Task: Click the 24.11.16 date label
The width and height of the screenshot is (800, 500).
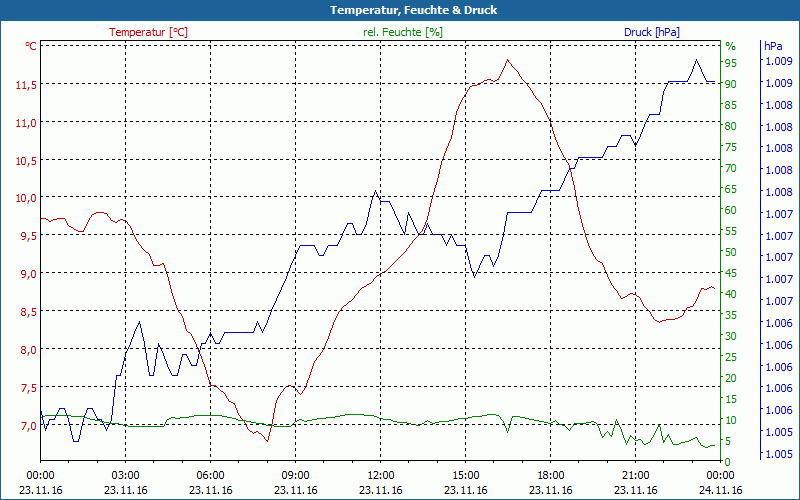Action: click(x=720, y=490)
